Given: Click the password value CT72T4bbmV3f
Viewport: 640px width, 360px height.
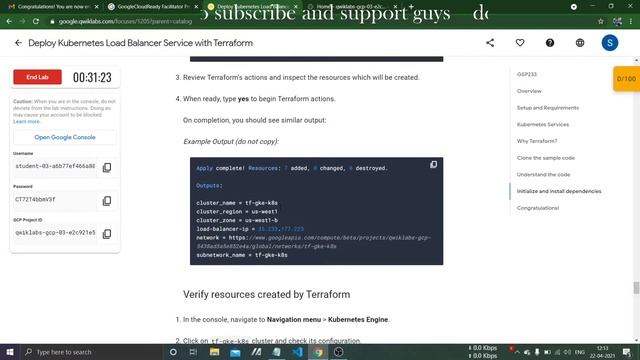Looking at the screenshot, I should (35, 199).
